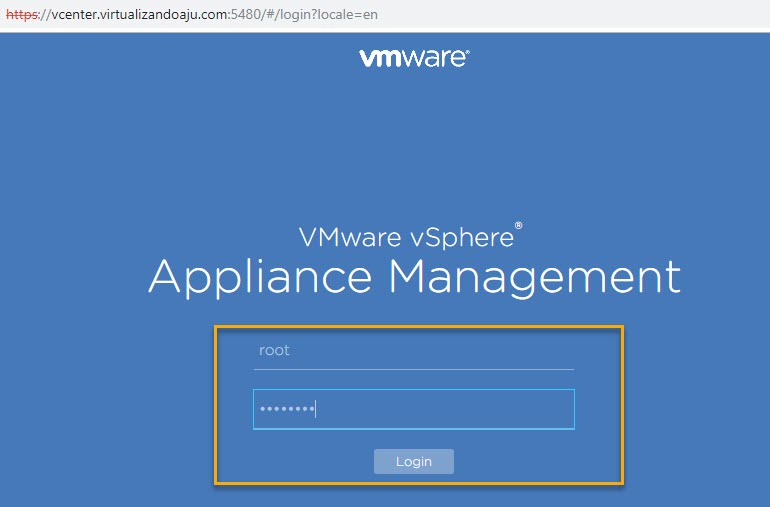The height and width of the screenshot is (507, 770).
Task: Focus the username field containing root
Action: pos(413,351)
